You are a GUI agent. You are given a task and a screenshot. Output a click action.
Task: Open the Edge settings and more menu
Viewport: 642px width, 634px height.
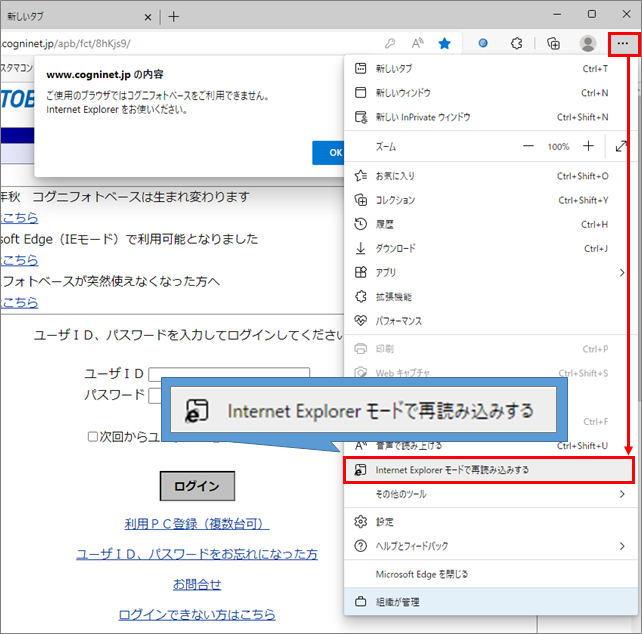click(x=623, y=43)
